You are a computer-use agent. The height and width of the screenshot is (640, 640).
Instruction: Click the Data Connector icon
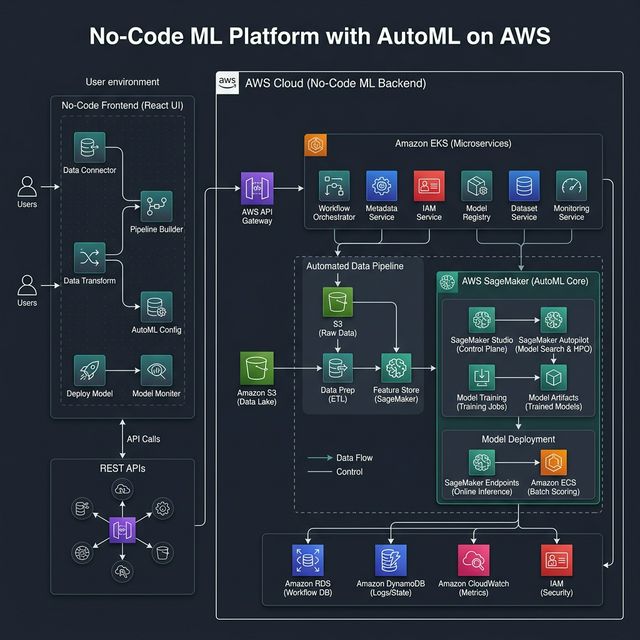(x=89, y=147)
